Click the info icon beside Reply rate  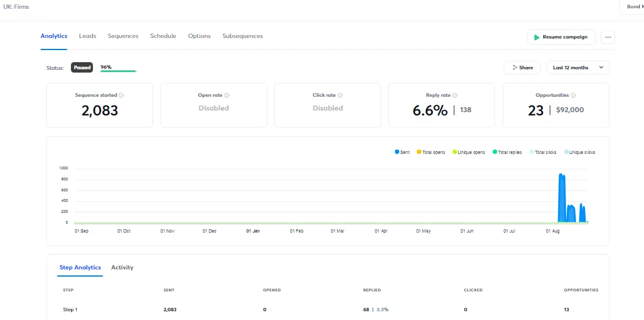pyautogui.click(x=455, y=95)
